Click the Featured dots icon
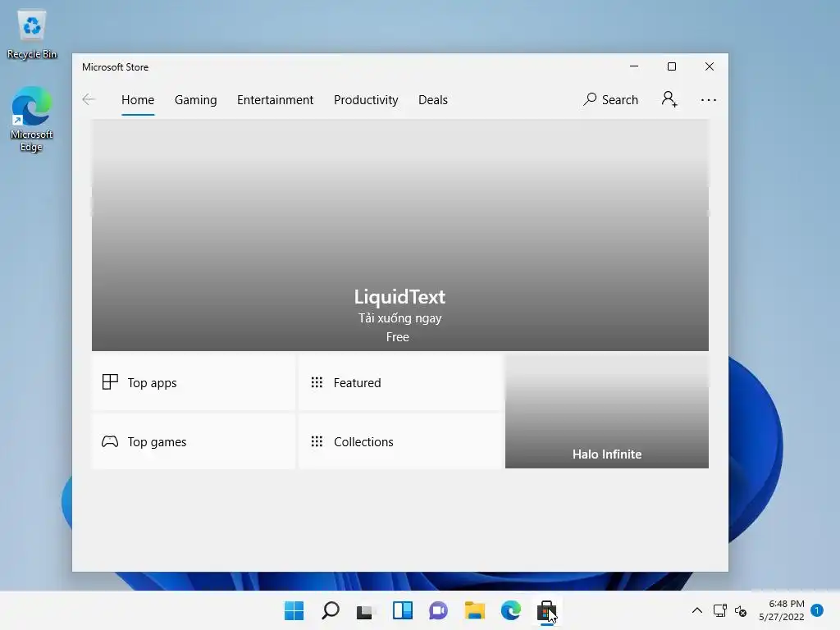Image resolution: width=840 pixels, height=630 pixels. pyautogui.click(x=317, y=382)
